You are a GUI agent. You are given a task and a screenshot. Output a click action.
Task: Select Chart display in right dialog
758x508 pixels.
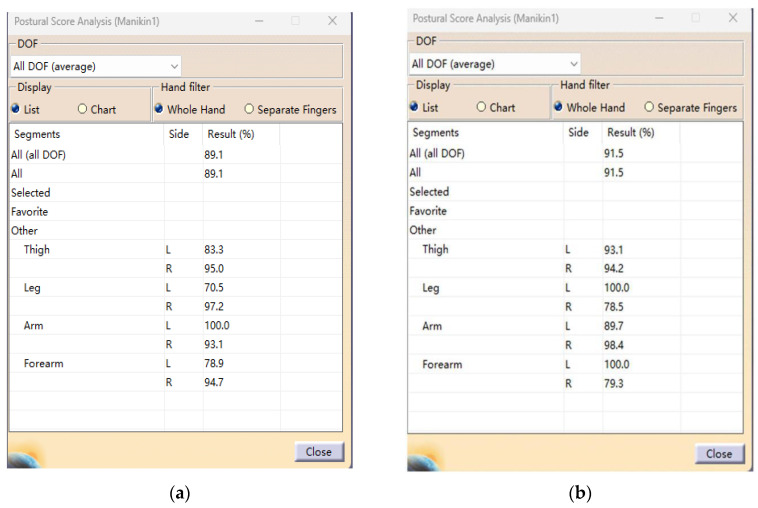point(481,107)
